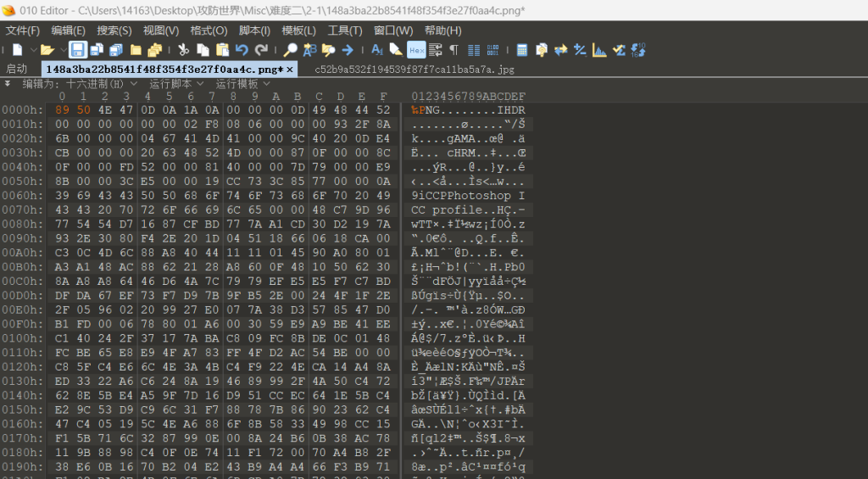Expand the 运行脚本 dropdown
Screen dimensions: 868x479
[176, 84]
